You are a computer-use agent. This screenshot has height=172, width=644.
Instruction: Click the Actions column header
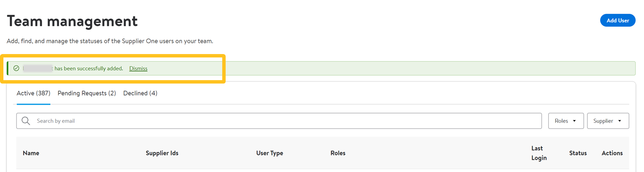point(612,153)
